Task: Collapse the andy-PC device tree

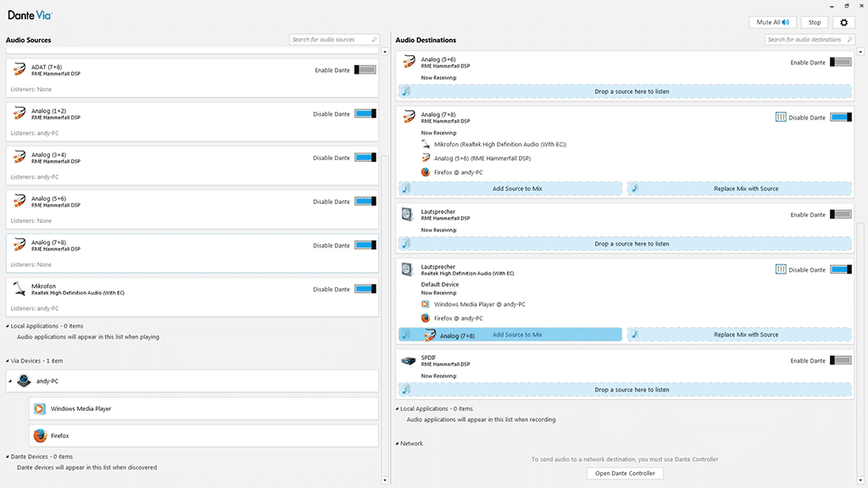Action: pyautogui.click(x=11, y=381)
